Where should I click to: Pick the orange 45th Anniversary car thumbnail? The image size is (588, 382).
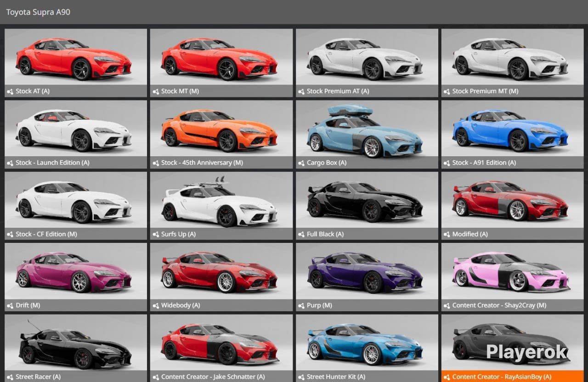[221, 128]
